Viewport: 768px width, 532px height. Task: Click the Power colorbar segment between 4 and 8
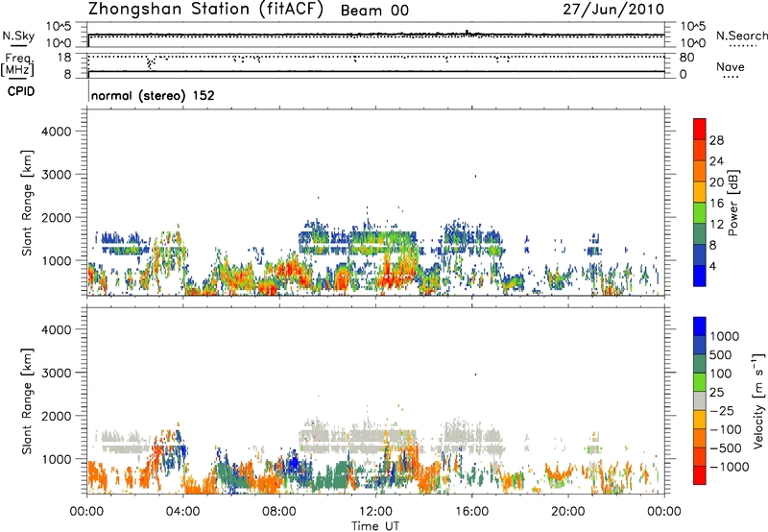point(700,254)
